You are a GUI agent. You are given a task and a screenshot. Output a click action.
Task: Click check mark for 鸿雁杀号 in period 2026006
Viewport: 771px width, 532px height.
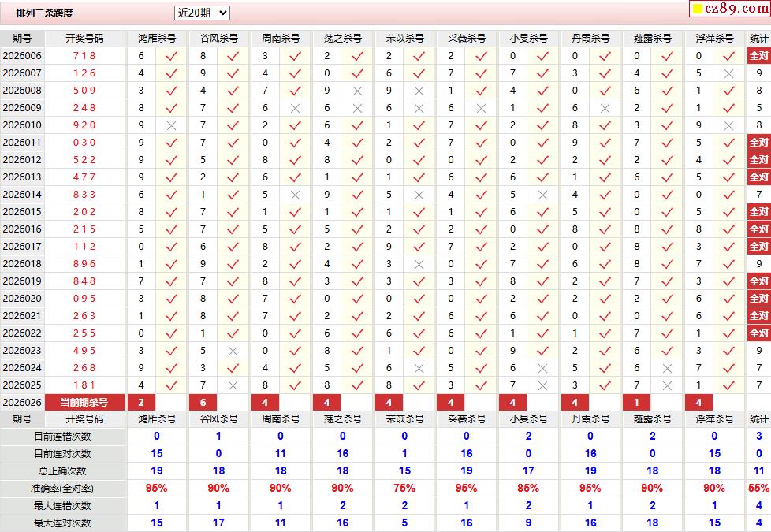(171, 56)
